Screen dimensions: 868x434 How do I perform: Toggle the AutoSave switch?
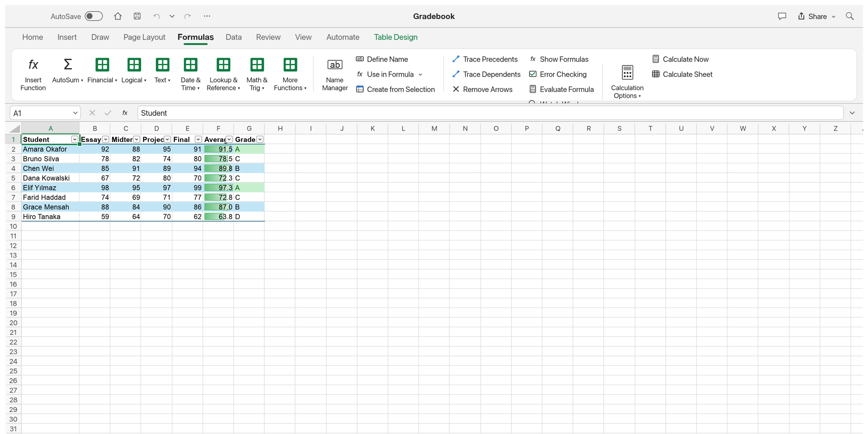pos(94,16)
